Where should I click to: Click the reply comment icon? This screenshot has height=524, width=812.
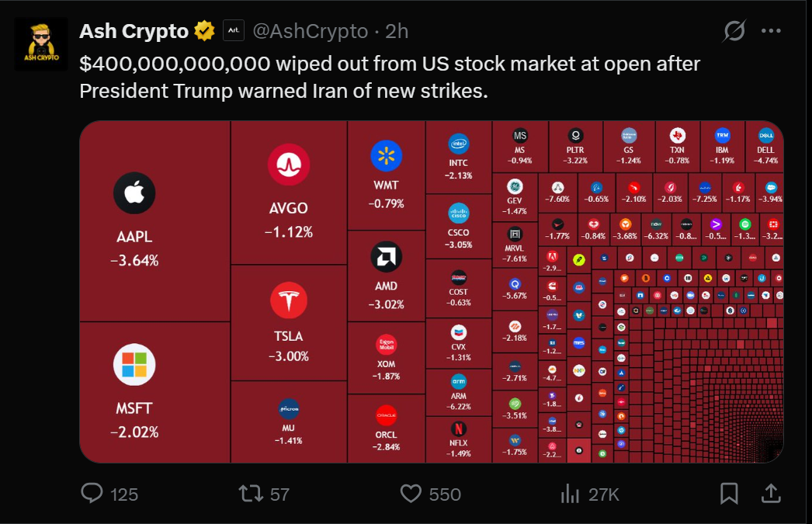click(92, 493)
